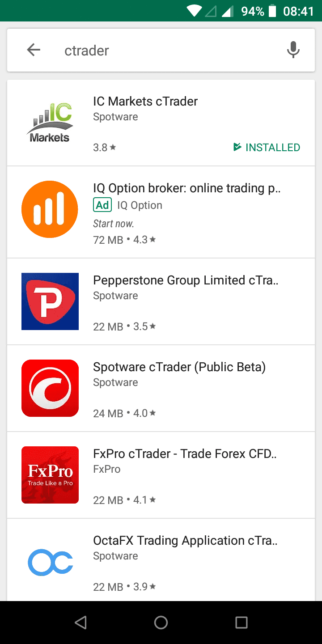Tap the Ad badge on IQ Option
Viewport: 322px width, 644px height.
coord(102,205)
